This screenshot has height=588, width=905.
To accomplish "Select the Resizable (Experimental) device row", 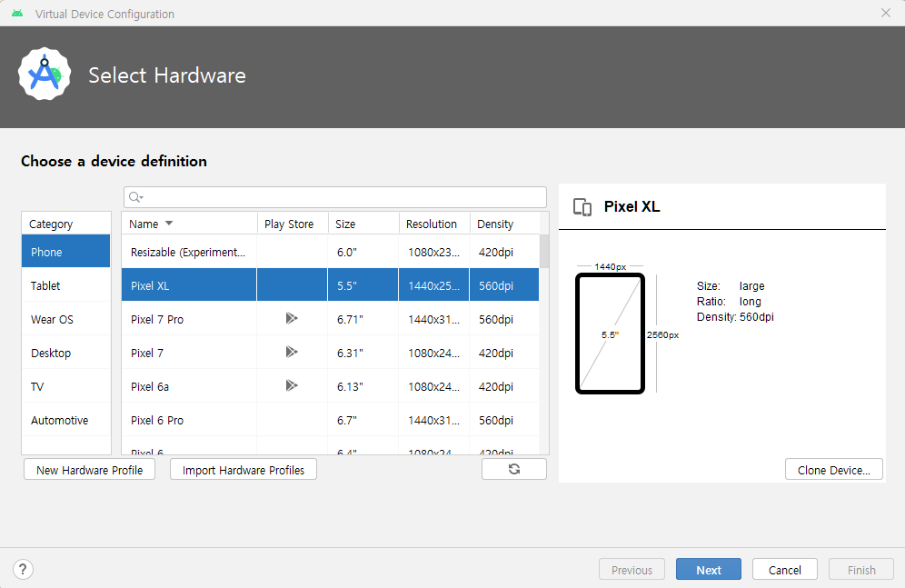I will pos(330,252).
